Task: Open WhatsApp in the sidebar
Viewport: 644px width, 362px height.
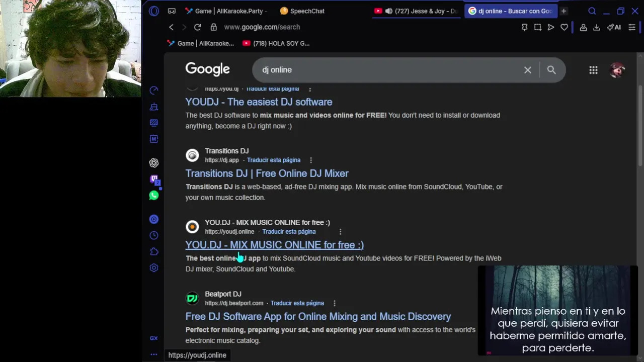Action: [x=154, y=196]
